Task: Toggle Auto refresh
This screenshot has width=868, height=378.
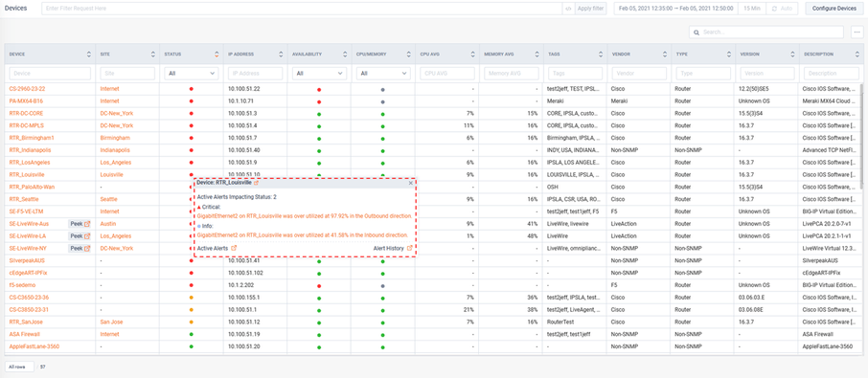Action: [782, 9]
